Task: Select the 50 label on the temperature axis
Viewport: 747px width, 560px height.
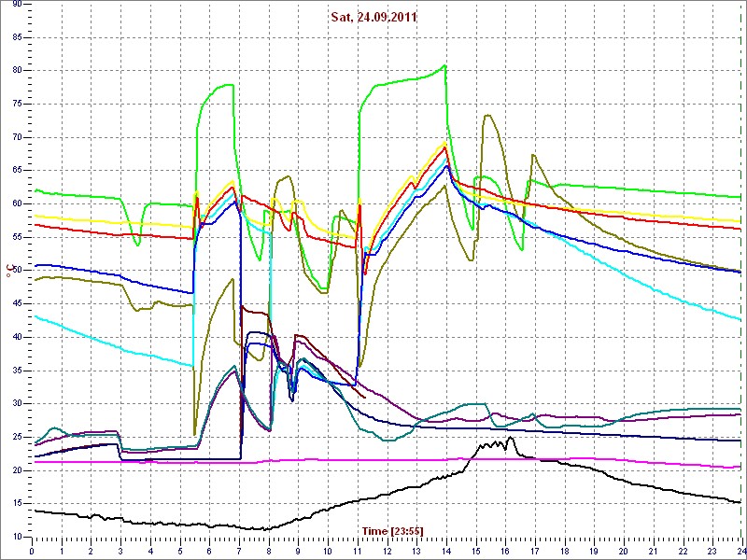Action: click(x=16, y=271)
